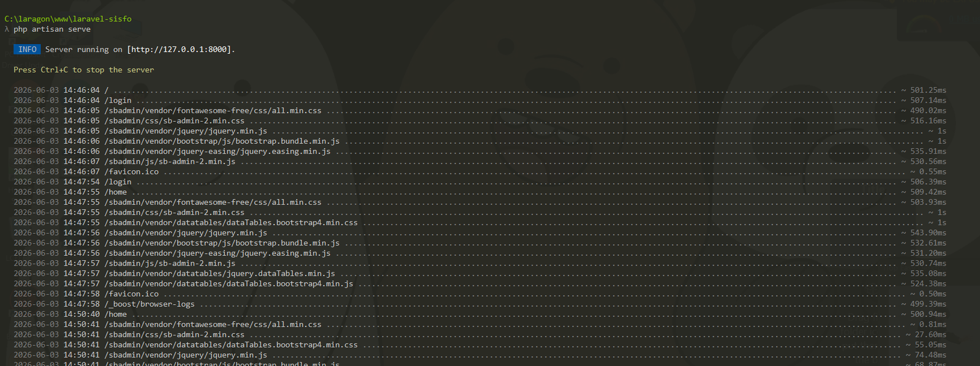Click the 535.08ms duration value

[928, 274]
